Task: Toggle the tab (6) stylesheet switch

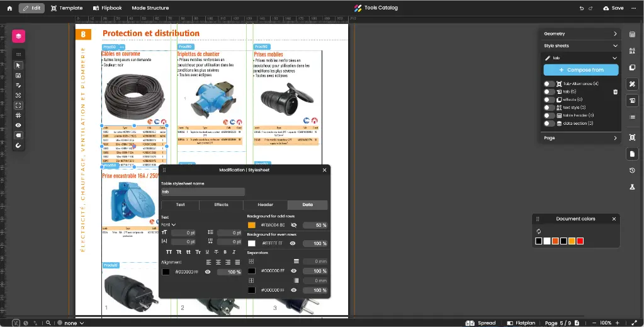Action: (549, 92)
